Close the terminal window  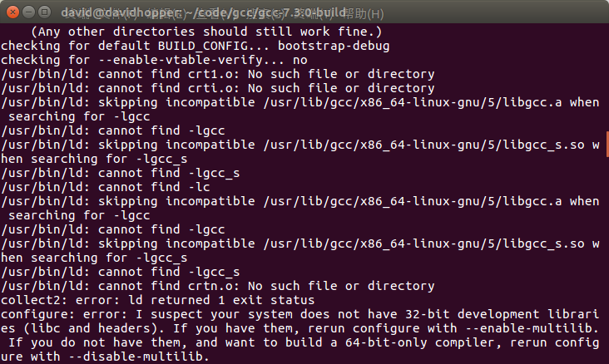click(x=10, y=12)
